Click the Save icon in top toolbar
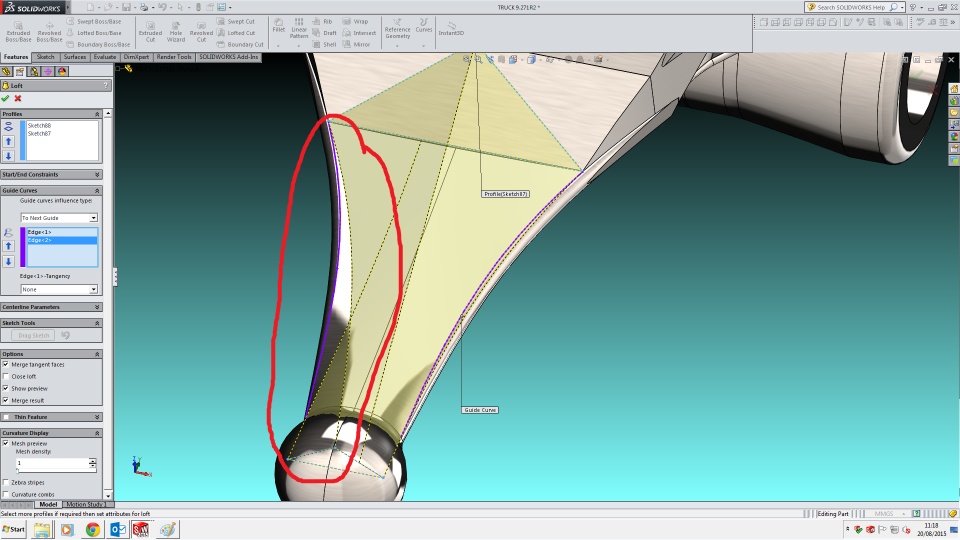 (x=126, y=7)
